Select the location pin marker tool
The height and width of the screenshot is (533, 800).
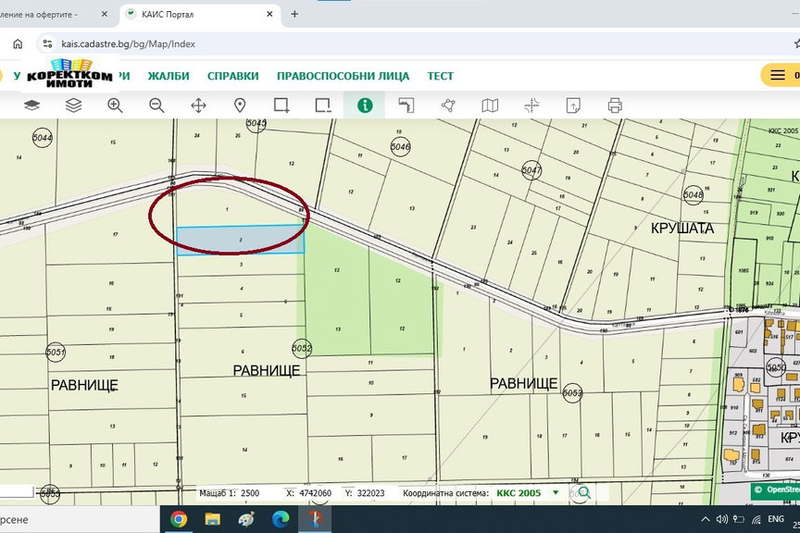pos(240,106)
